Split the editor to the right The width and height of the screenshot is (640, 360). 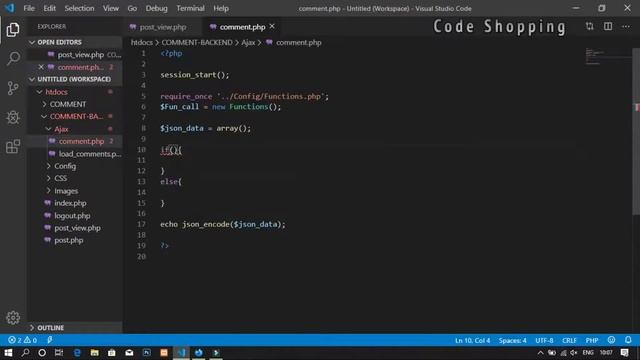tap(608, 27)
